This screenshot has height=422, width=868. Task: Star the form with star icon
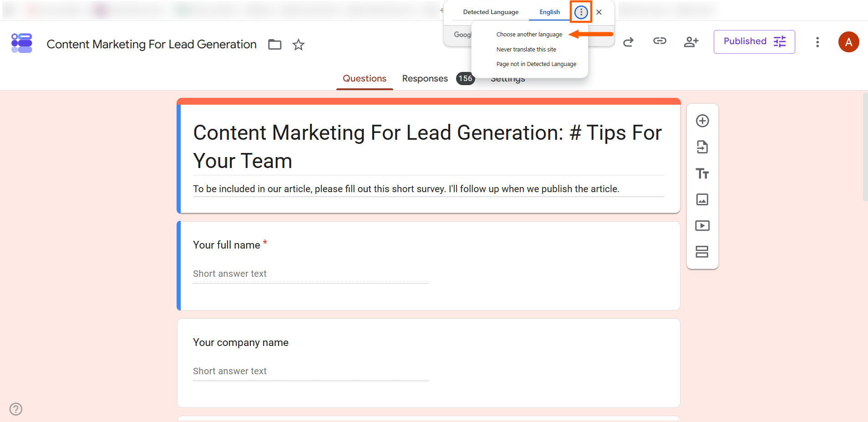299,45
